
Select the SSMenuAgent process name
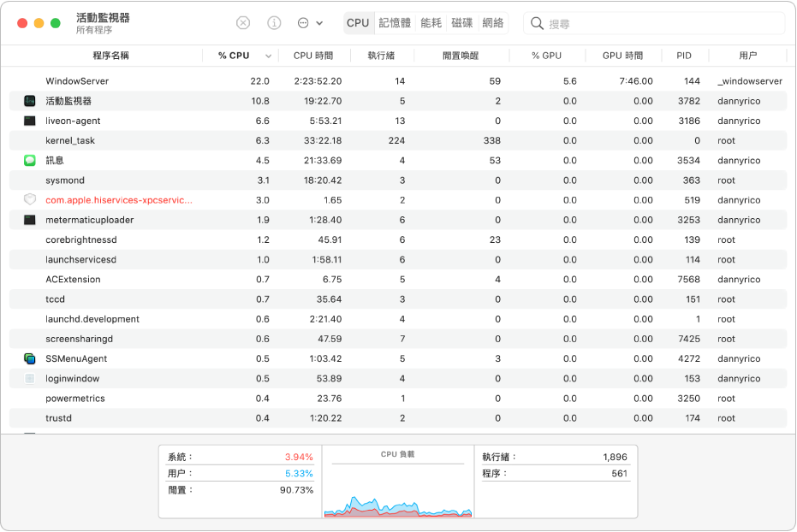(76, 359)
